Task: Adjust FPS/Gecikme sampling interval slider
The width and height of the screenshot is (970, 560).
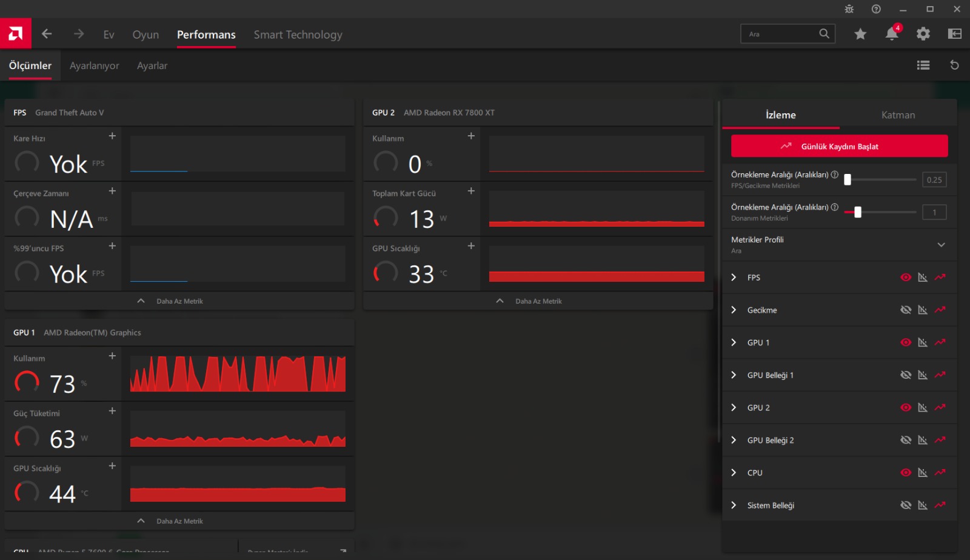Action: click(x=880, y=179)
